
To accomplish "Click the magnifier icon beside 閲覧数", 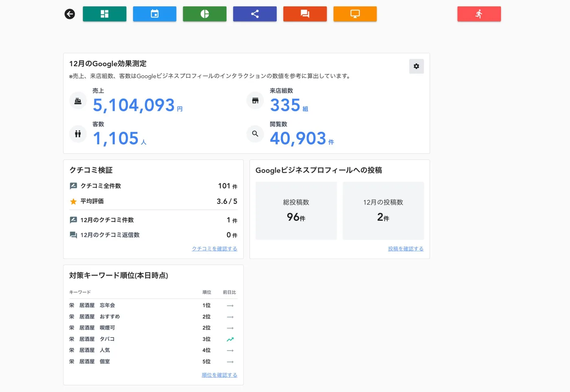I will click(255, 134).
